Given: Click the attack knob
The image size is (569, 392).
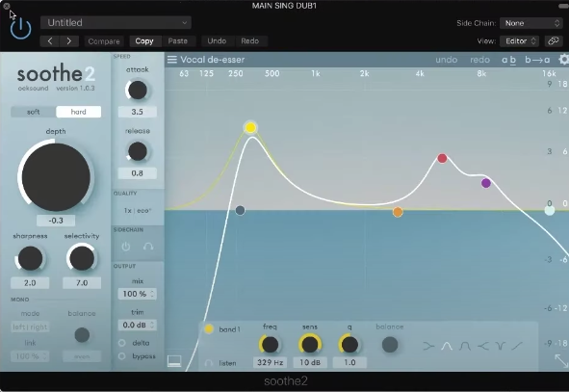Looking at the screenshot, I should (138, 91).
